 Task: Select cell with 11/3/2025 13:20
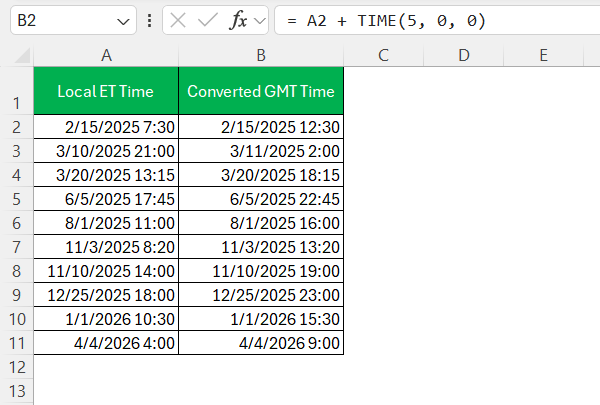point(261,247)
